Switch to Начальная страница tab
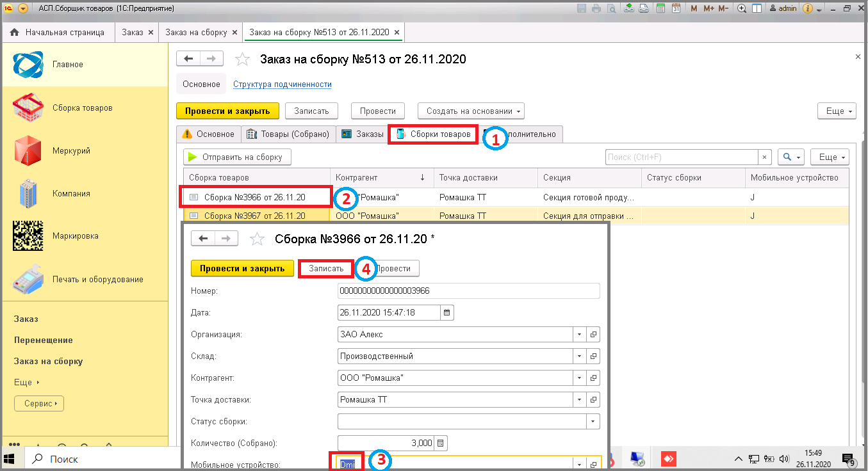 coord(59,32)
